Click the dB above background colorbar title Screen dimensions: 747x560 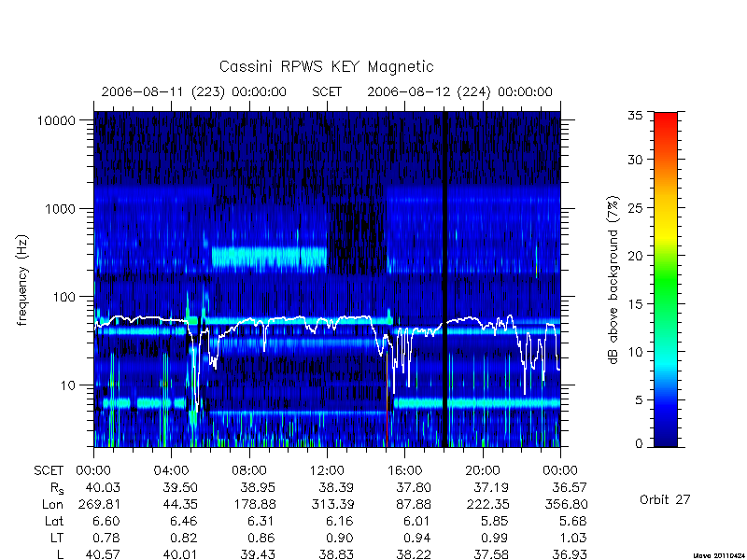click(613, 280)
